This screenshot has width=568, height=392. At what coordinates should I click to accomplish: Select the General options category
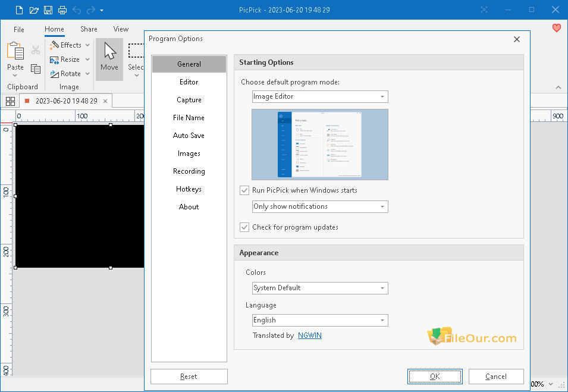pos(189,64)
